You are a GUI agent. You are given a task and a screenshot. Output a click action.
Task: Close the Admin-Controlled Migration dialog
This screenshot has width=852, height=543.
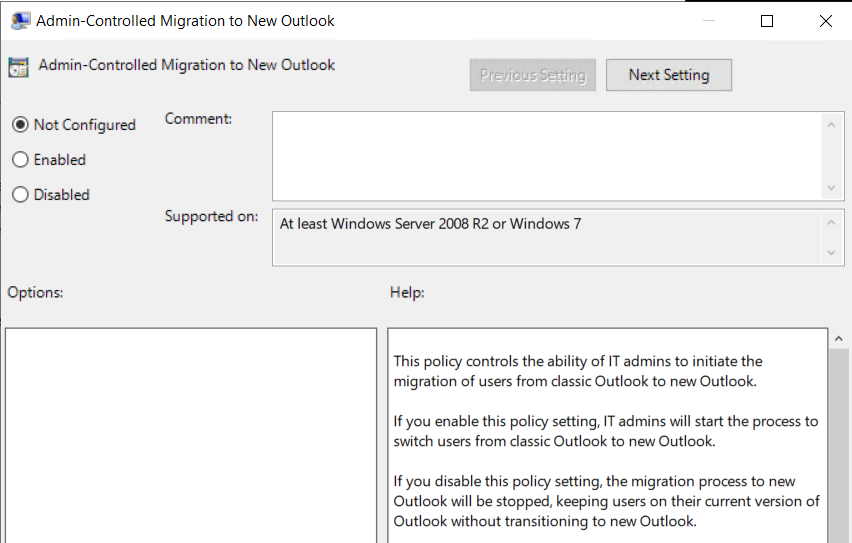pyautogui.click(x=825, y=21)
